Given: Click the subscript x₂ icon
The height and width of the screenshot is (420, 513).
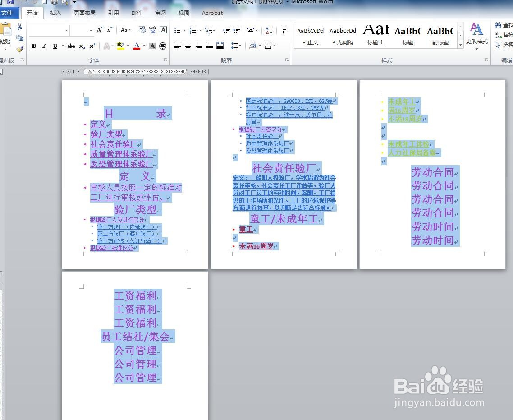Looking at the screenshot, I should [x=82, y=46].
